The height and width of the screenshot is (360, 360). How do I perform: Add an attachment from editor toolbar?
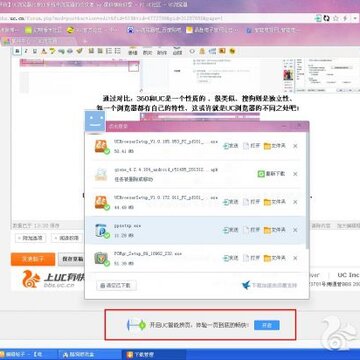pos(162,51)
